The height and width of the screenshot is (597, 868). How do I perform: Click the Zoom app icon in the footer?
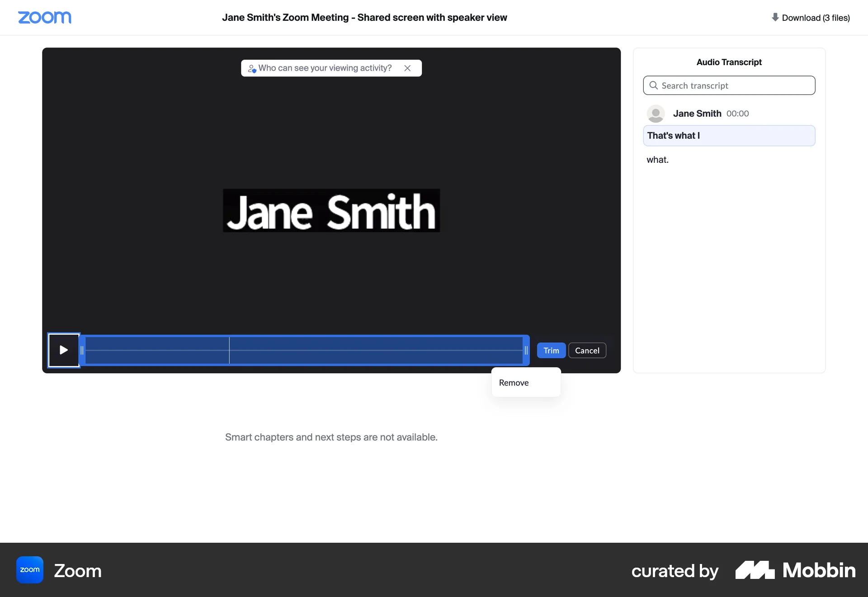coord(29,570)
